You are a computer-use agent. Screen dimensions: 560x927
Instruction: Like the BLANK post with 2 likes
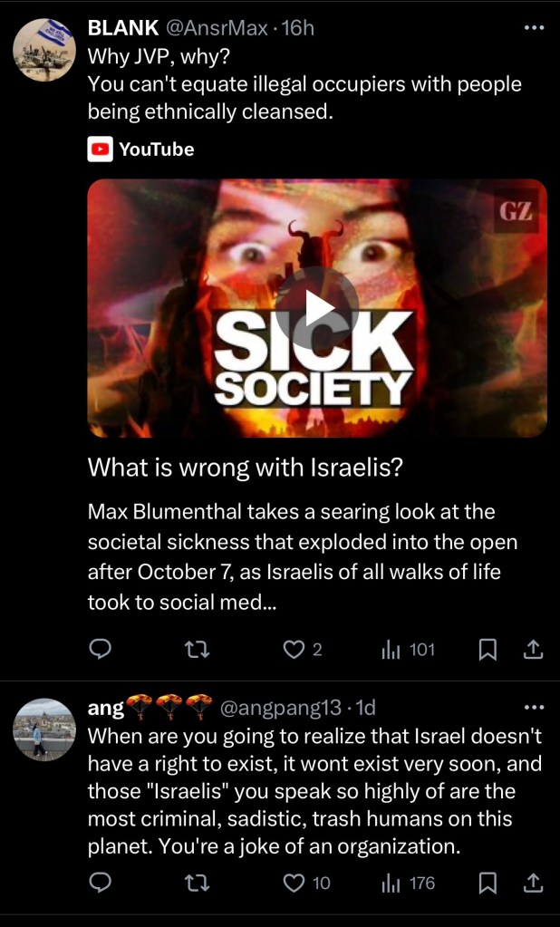click(303, 650)
